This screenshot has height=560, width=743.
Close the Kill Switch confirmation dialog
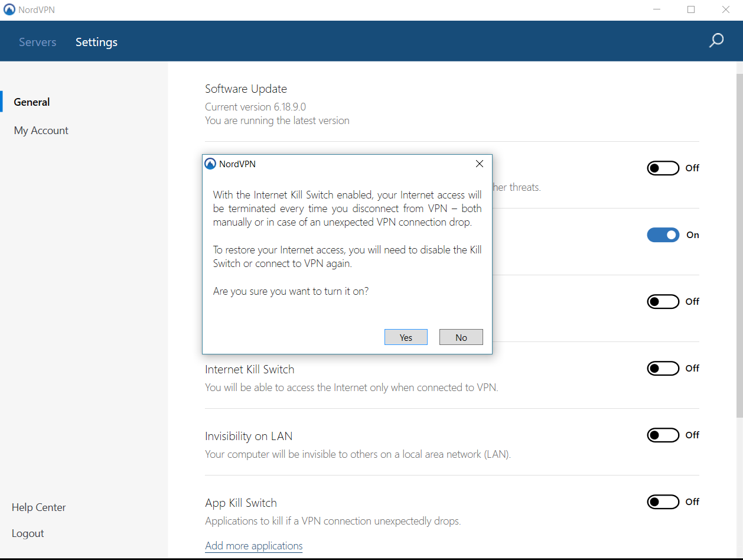pyautogui.click(x=480, y=164)
